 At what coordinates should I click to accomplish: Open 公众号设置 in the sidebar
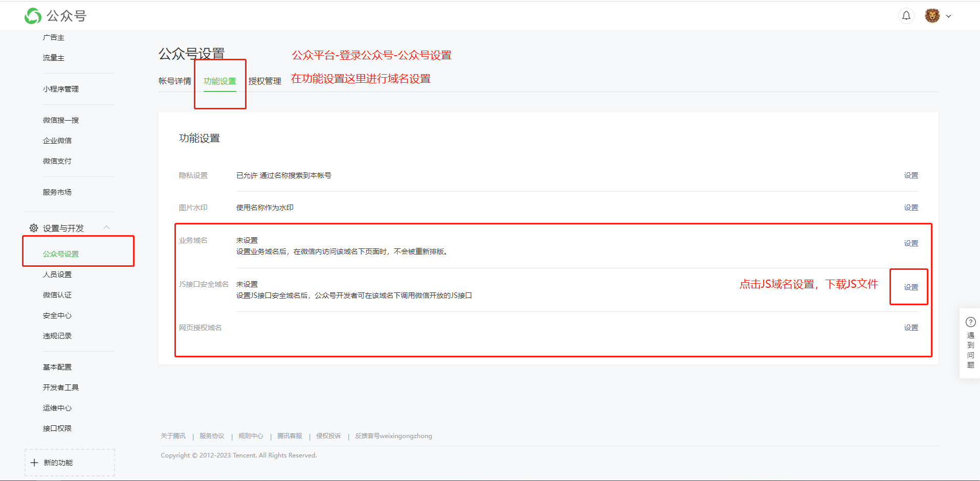click(61, 254)
